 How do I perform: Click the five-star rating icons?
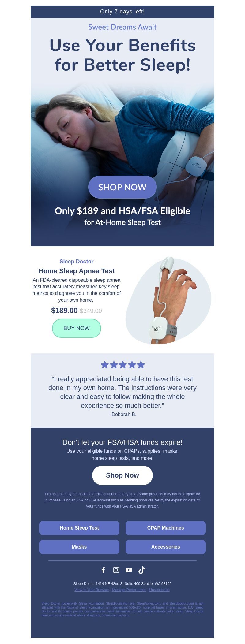click(123, 365)
